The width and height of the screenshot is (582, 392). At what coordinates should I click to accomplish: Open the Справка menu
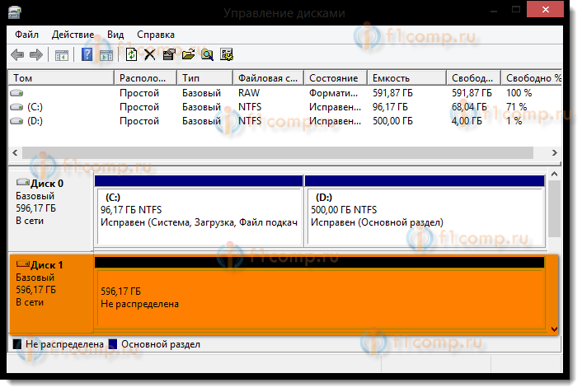coord(155,35)
